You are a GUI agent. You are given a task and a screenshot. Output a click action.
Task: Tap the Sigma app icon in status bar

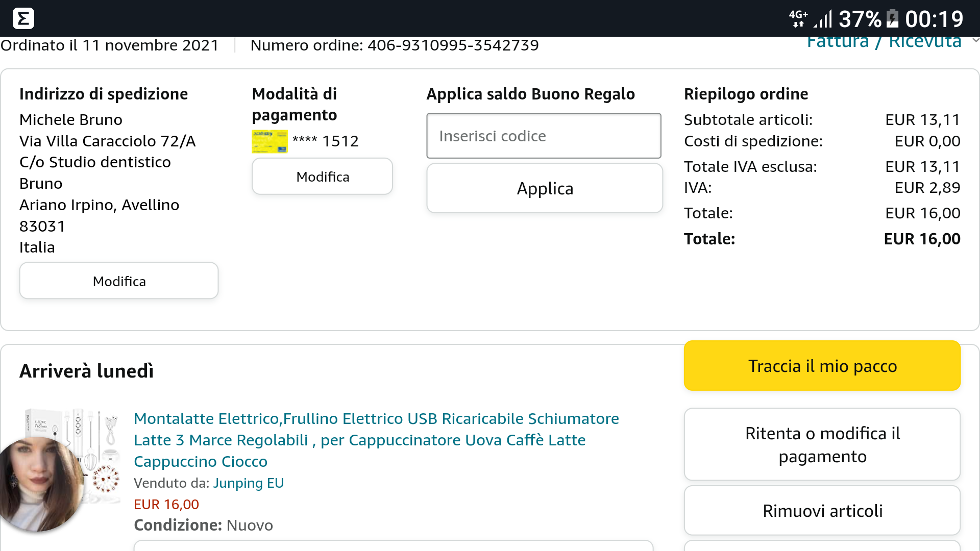[23, 19]
